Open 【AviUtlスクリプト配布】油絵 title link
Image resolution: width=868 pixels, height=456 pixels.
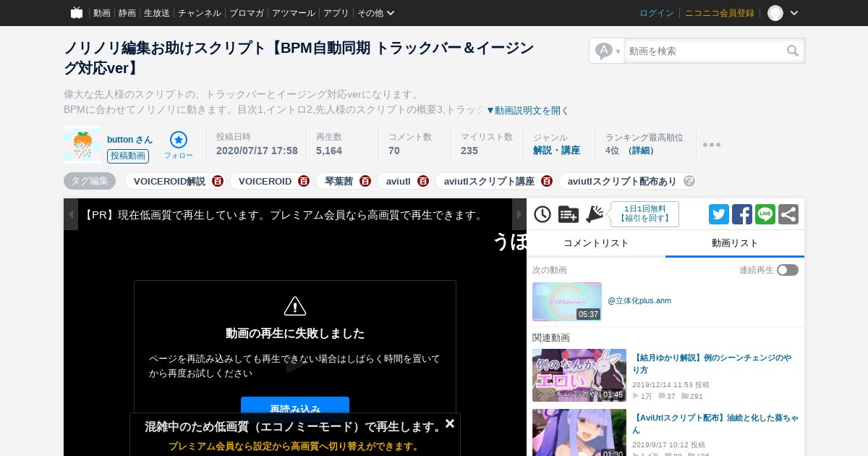(715, 423)
